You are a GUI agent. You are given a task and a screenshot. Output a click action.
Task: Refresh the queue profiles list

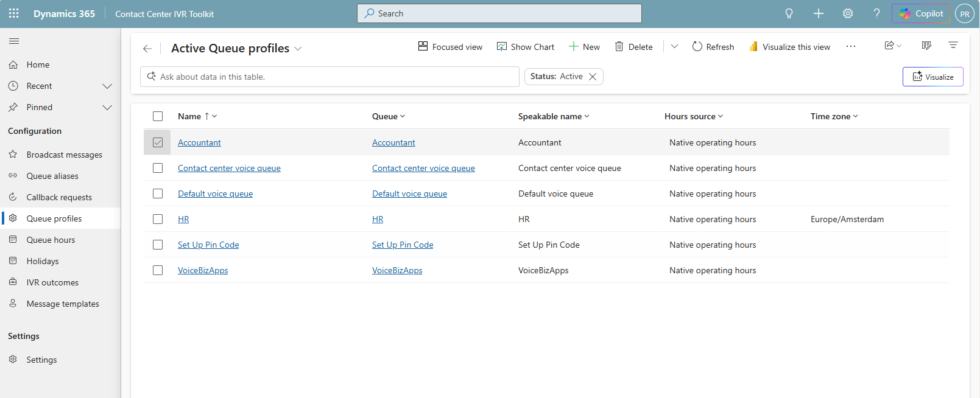pos(713,47)
